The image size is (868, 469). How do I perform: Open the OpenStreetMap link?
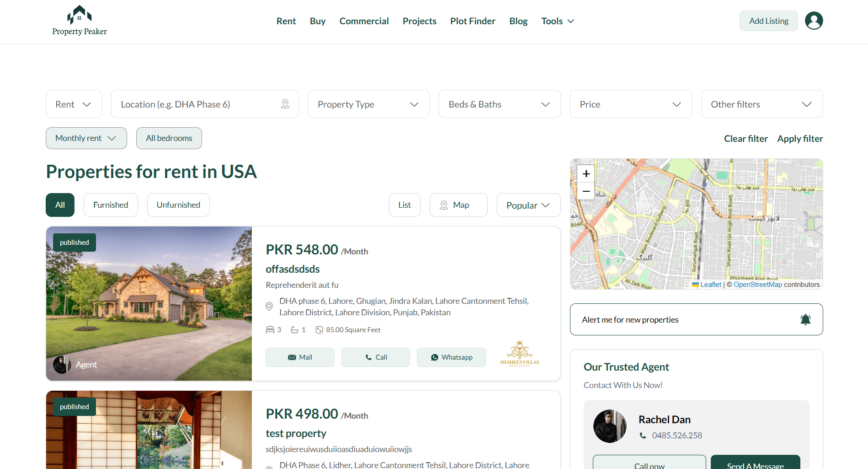(758, 285)
